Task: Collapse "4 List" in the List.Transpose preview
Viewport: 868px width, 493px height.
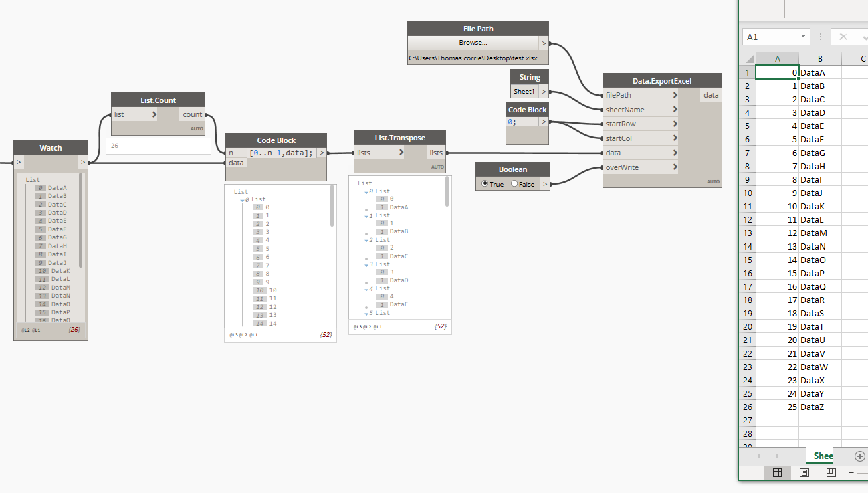Action: click(366, 288)
